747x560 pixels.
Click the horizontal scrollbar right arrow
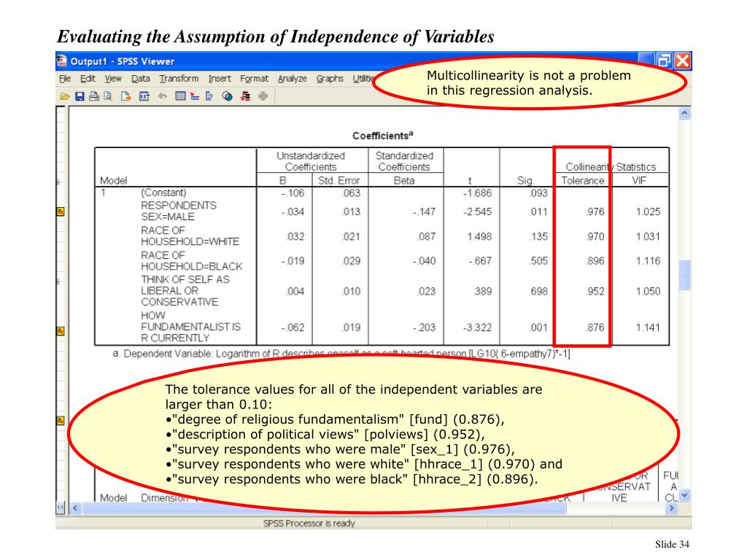[x=672, y=508]
